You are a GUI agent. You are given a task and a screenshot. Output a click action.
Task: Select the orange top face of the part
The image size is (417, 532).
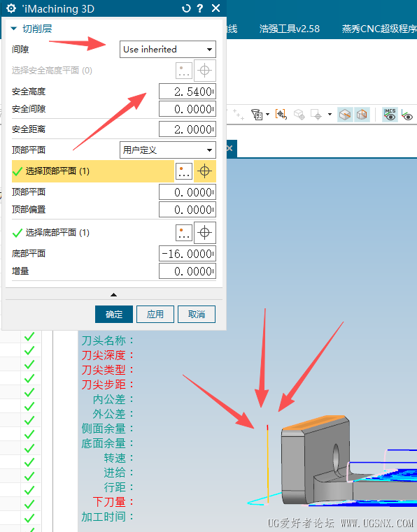point(314,422)
